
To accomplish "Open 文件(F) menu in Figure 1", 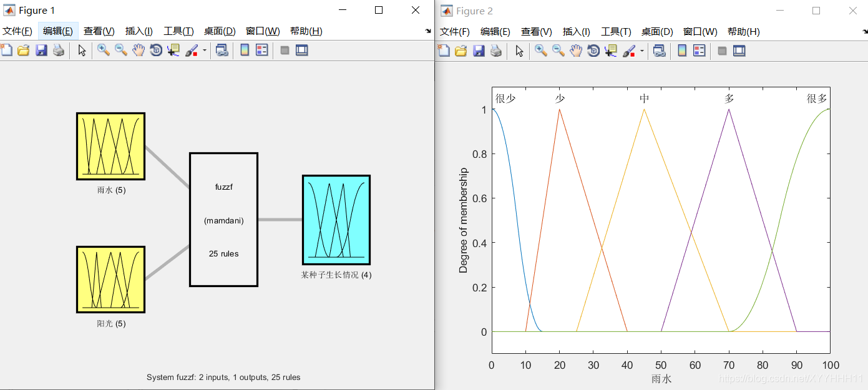I will [17, 31].
